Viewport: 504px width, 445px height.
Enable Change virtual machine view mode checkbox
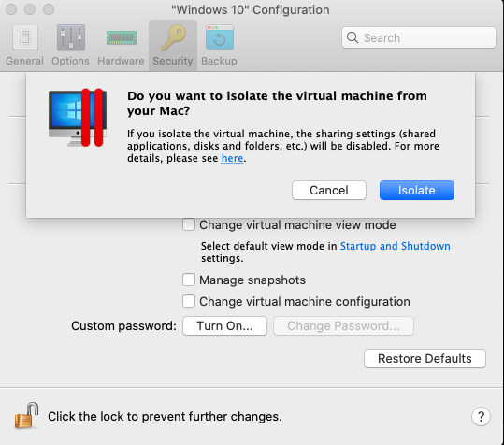pos(189,224)
